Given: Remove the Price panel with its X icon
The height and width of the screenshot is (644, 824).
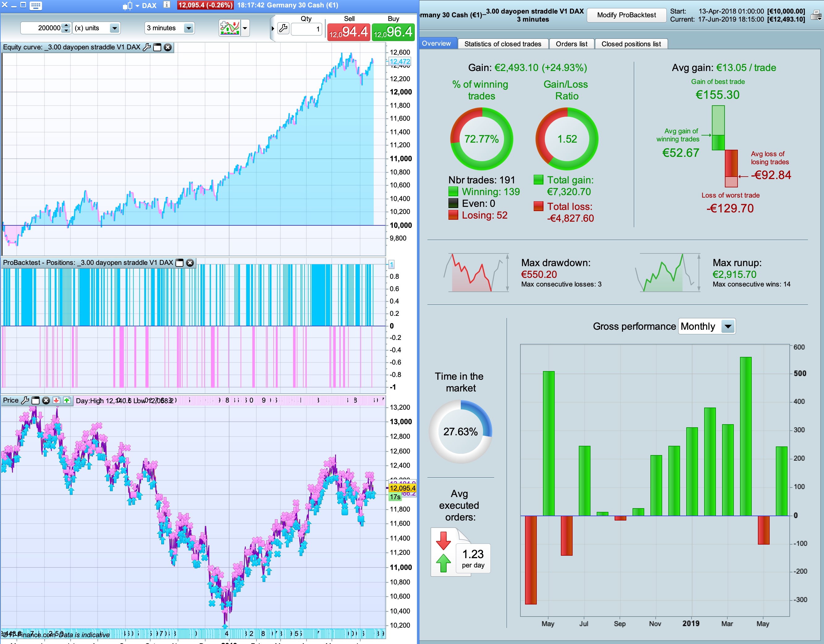Looking at the screenshot, I should (46, 400).
